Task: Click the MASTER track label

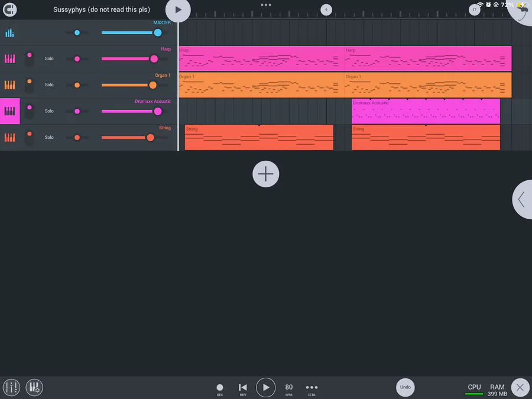Action: pos(162,22)
